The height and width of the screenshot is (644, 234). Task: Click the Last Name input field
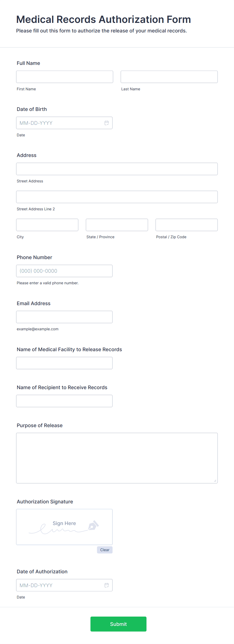point(169,77)
